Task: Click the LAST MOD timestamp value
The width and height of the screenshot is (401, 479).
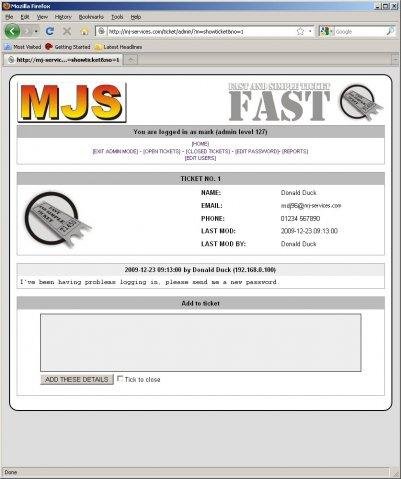Action: (309, 231)
